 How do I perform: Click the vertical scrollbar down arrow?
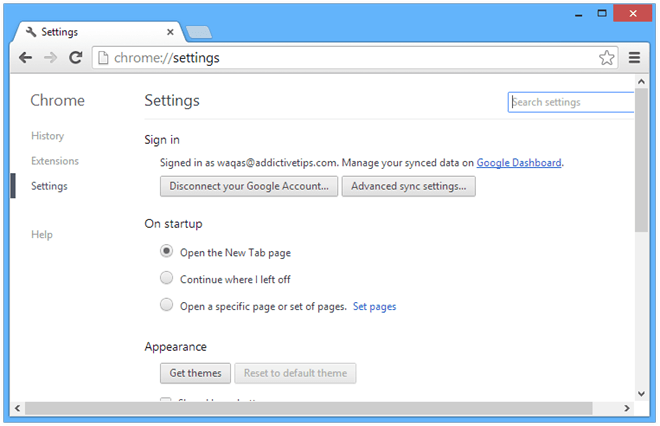tap(641, 394)
